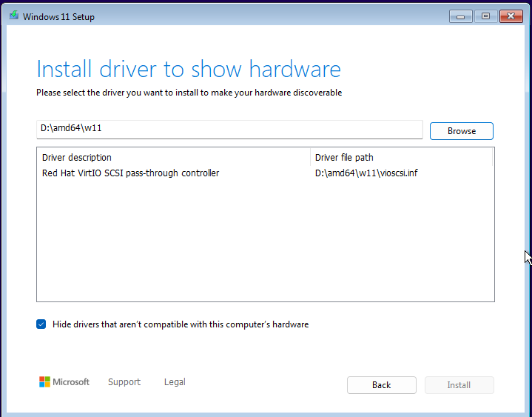Image resolution: width=532 pixels, height=417 pixels.
Task: Maximize the Windows 11 Setup window
Action: pos(485,16)
